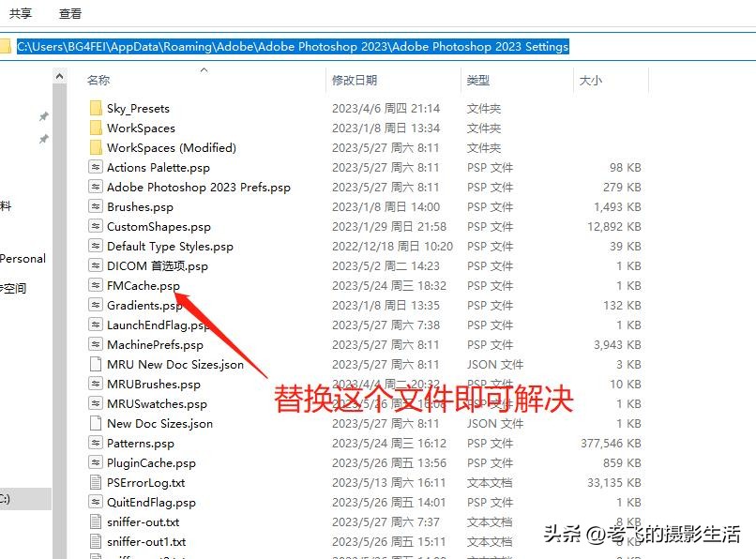The image size is (756, 559).
Task: Sort files by 大小 column header
Action: point(590,82)
